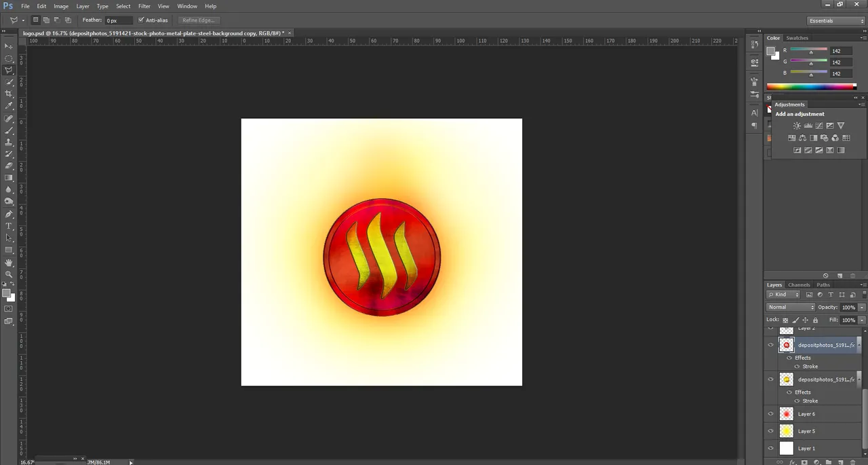Select the Healing Brush tool
Viewport: 868px width, 465px height.
tap(9, 118)
